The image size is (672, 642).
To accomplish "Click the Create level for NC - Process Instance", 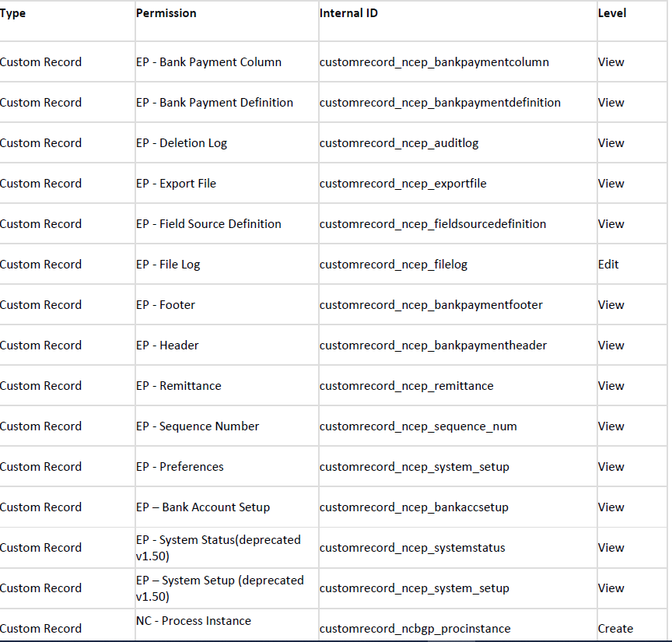I will (x=615, y=629).
